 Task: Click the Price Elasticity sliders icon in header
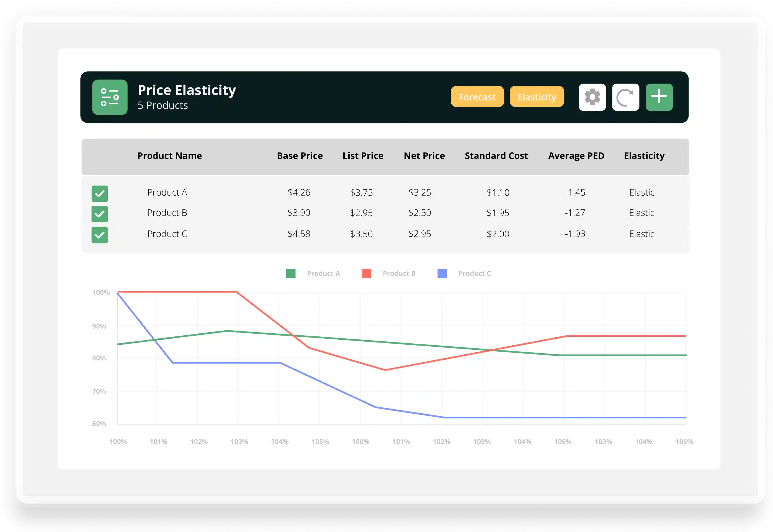click(110, 97)
